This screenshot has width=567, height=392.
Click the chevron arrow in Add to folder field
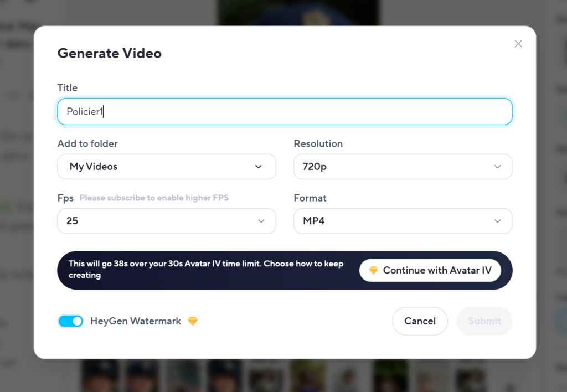click(x=258, y=167)
